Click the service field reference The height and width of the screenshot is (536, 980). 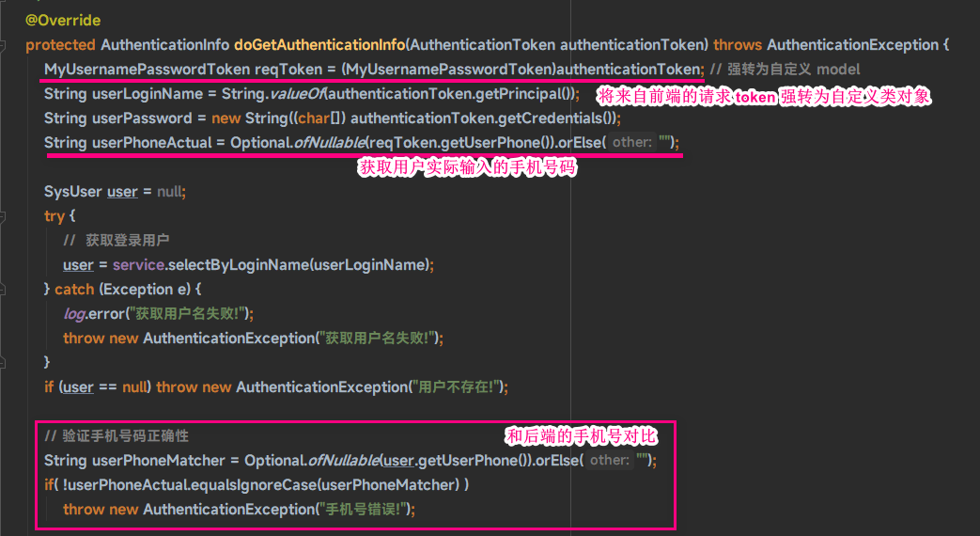tap(138, 264)
